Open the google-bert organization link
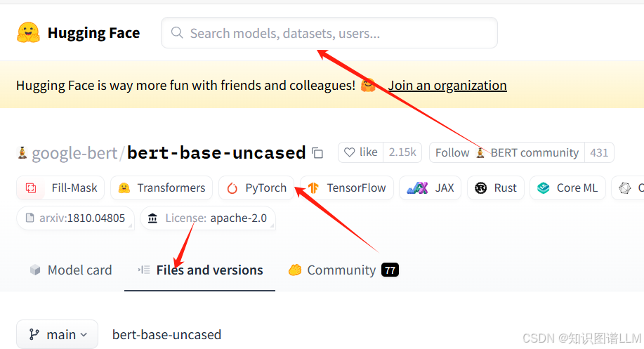 tap(74, 153)
